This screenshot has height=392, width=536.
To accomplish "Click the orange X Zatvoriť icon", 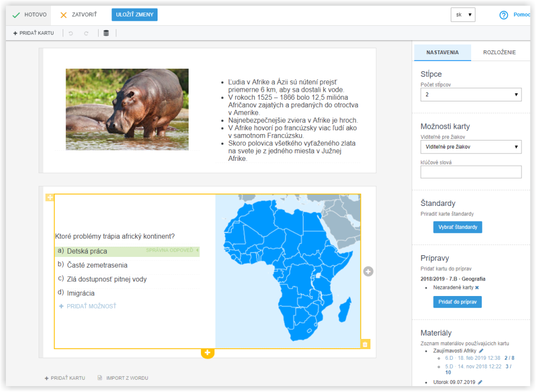I will click(63, 15).
